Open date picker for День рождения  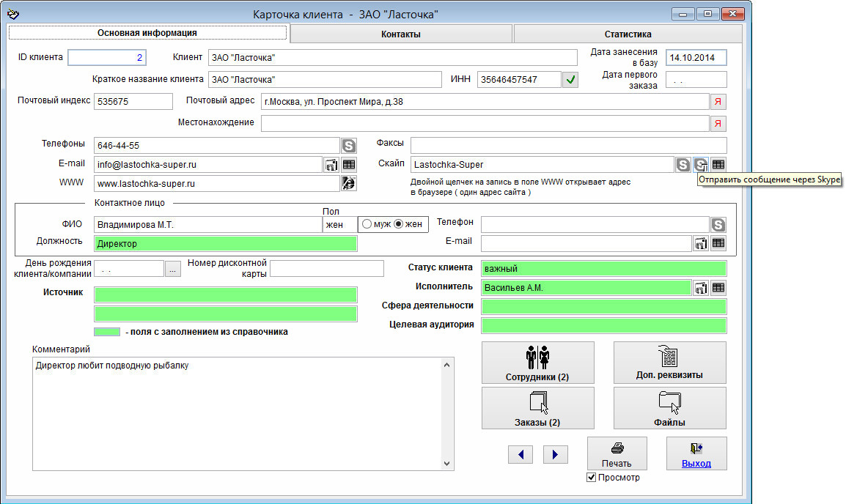pyautogui.click(x=172, y=269)
